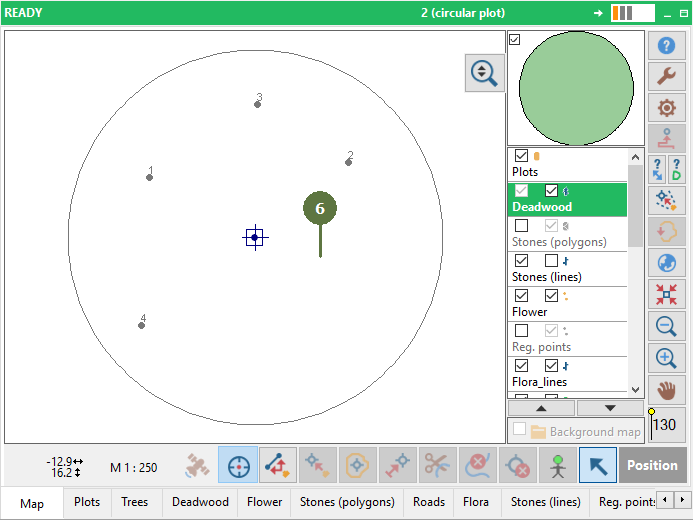This screenshot has height=520, width=693.
Task: Open the wrench tools icon
Action: tap(666, 76)
